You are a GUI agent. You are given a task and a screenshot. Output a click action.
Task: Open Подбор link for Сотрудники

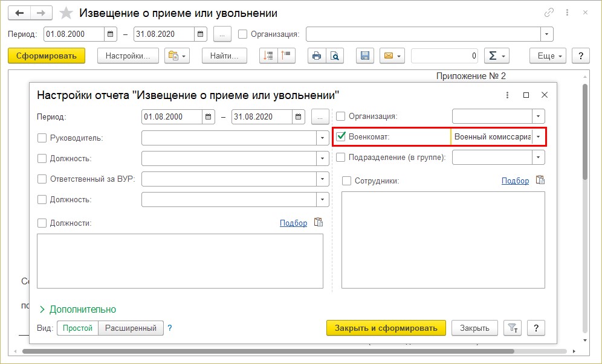coord(515,180)
